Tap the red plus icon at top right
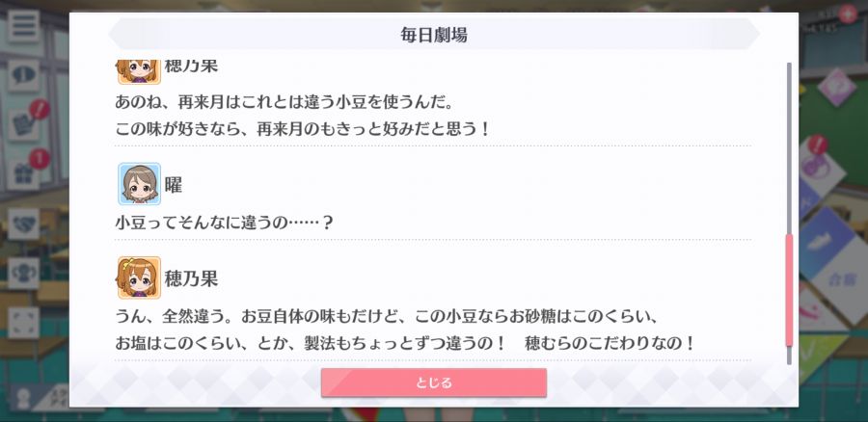 click(x=847, y=13)
